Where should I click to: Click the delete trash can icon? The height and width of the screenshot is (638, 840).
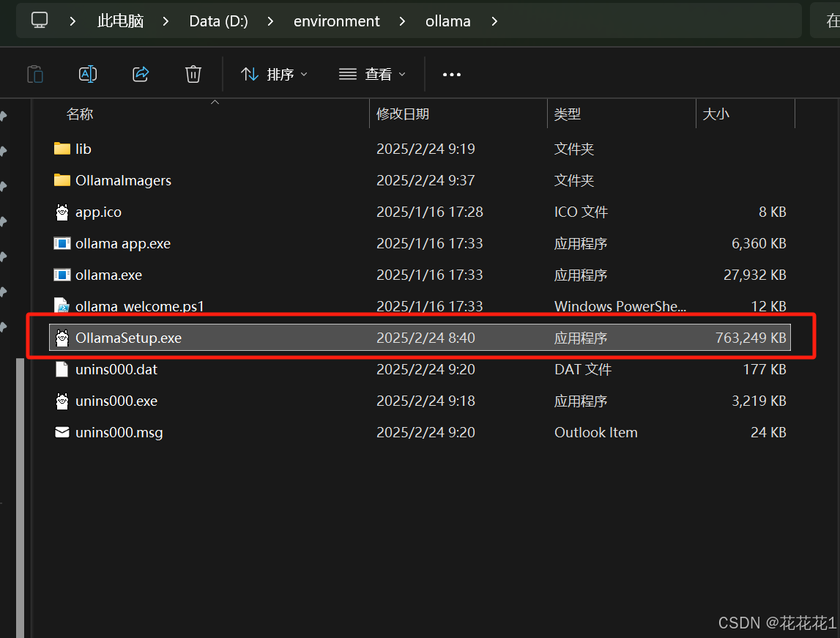[x=193, y=74]
